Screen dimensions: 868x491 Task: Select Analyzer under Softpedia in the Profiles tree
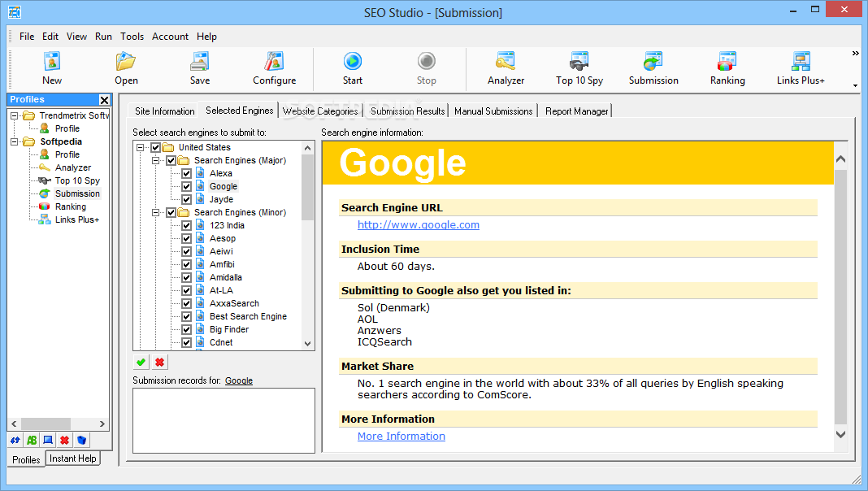pyautogui.click(x=72, y=167)
